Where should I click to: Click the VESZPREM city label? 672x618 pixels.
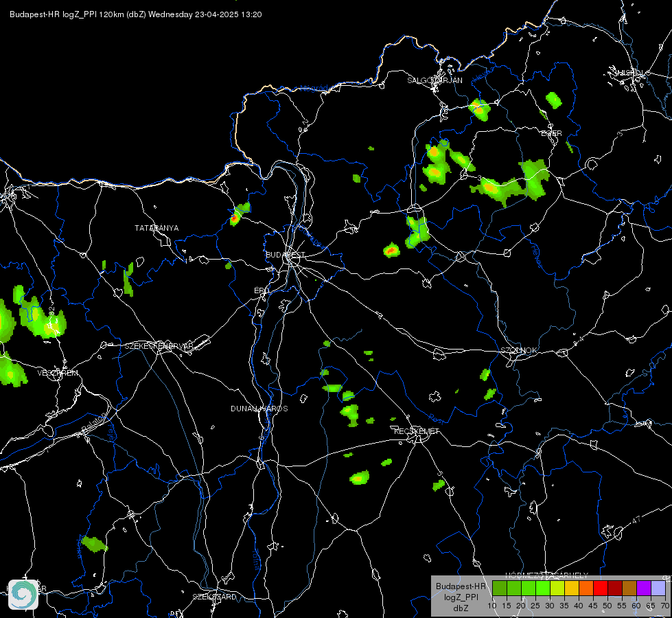pos(58,373)
